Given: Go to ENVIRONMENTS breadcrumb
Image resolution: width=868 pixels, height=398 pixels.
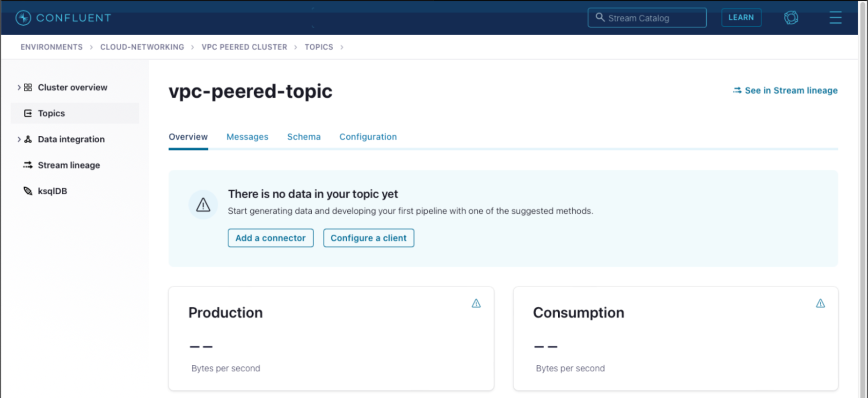Looking at the screenshot, I should [51, 47].
